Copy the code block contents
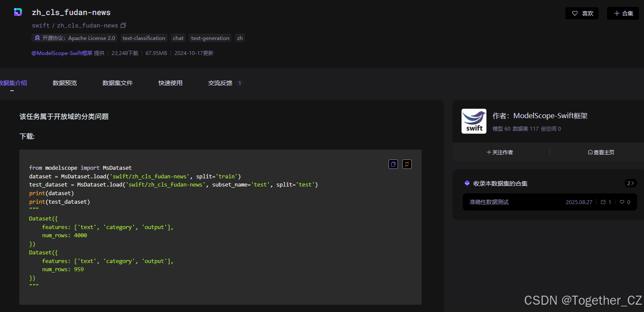 click(x=393, y=164)
